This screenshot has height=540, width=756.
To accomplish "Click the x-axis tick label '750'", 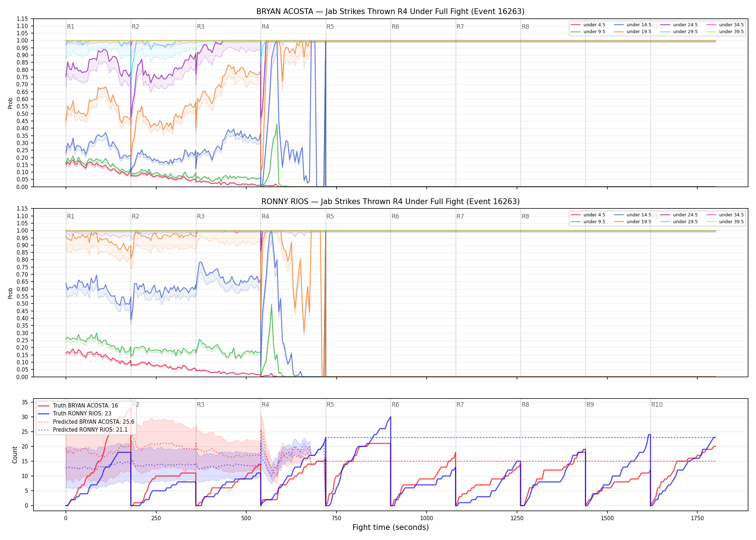I will coord(336,518).
